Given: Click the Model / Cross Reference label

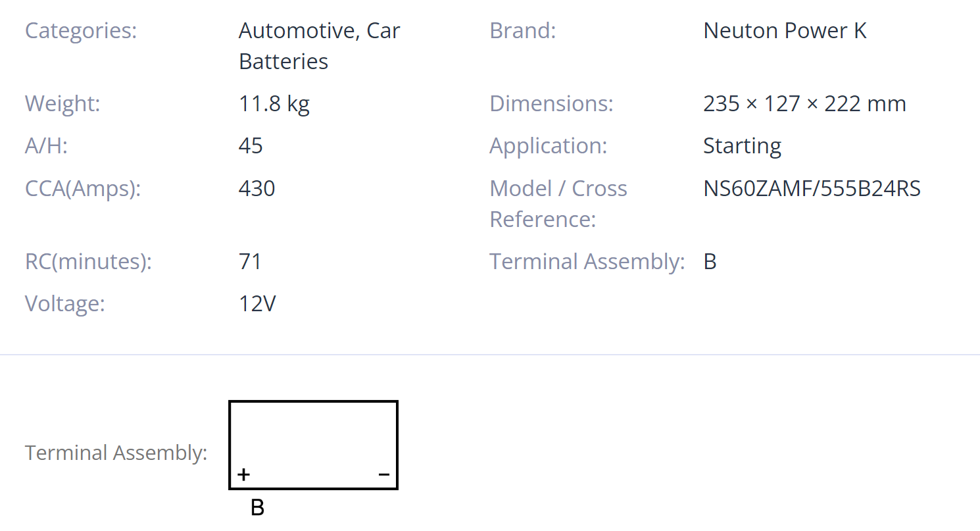Looking at the screenshot, I should 558,203.
